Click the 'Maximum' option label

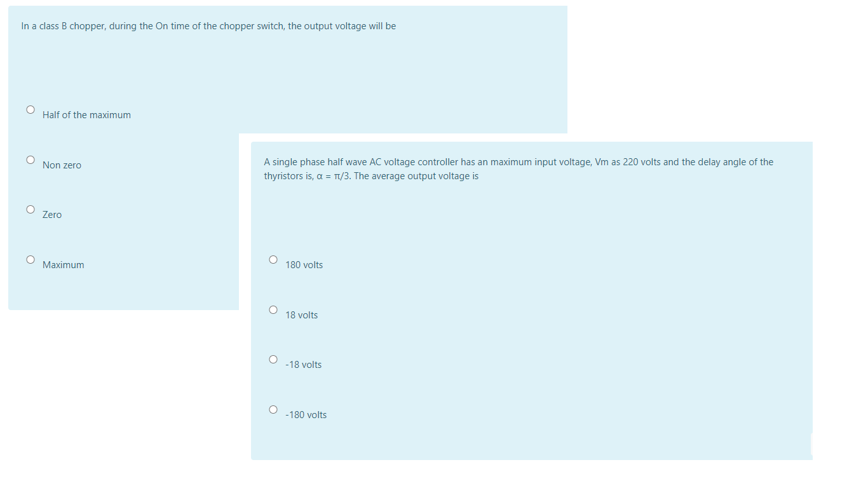click(63, 265)
